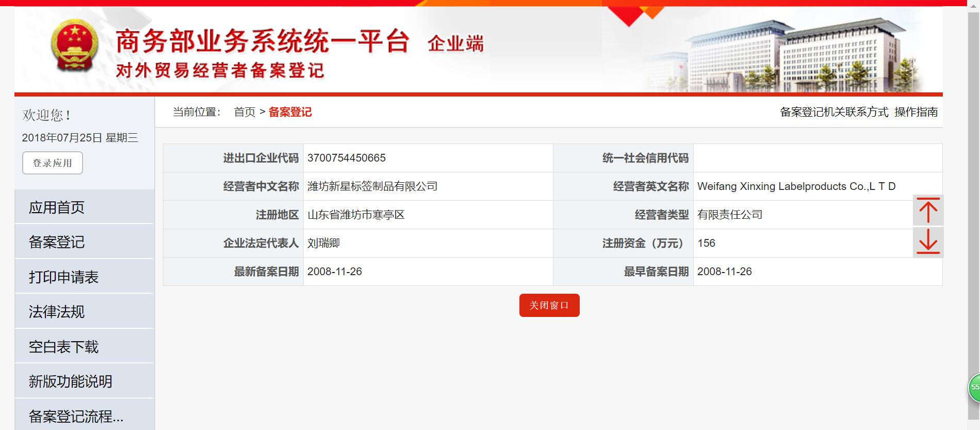Click the date 2018年07月25日 星期三
980x430 pixels.
point(80,138)
